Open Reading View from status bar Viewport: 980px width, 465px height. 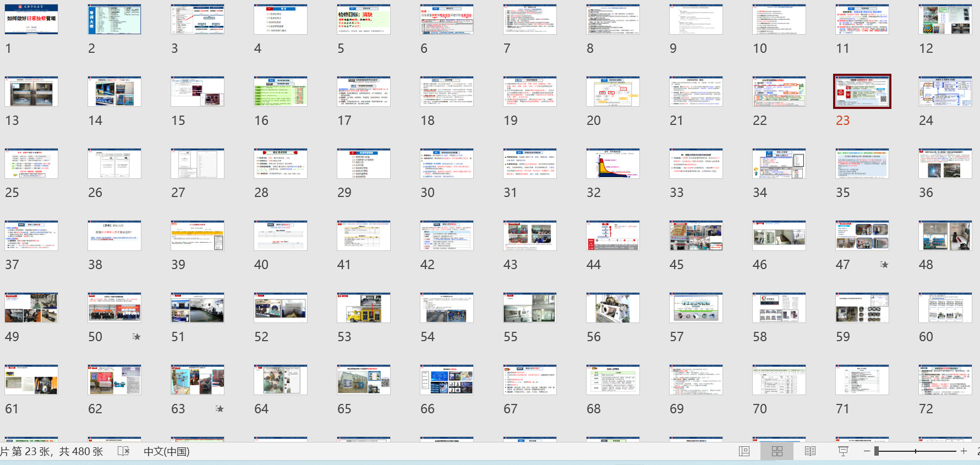coord(810,451)
